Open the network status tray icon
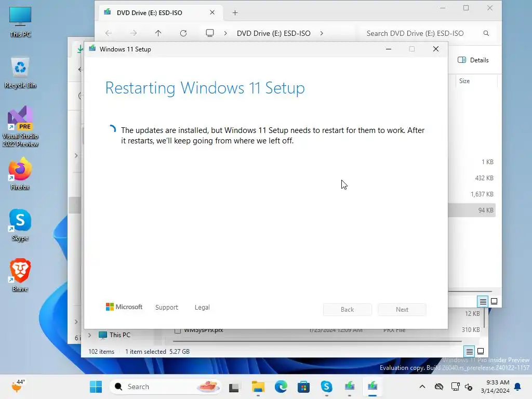Viewport: 532px width, 399px height. coord(455,387)
